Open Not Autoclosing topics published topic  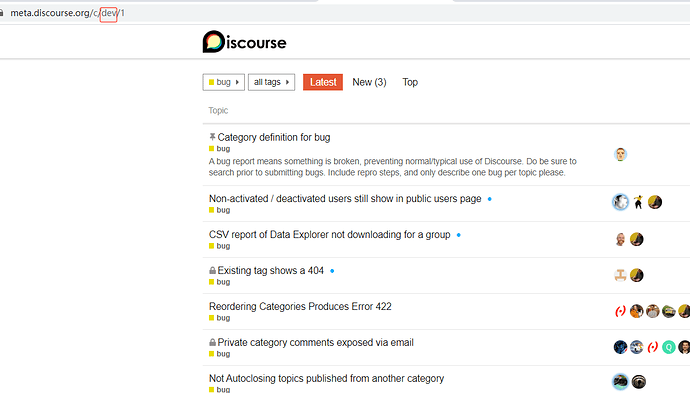tap(327, 378)
